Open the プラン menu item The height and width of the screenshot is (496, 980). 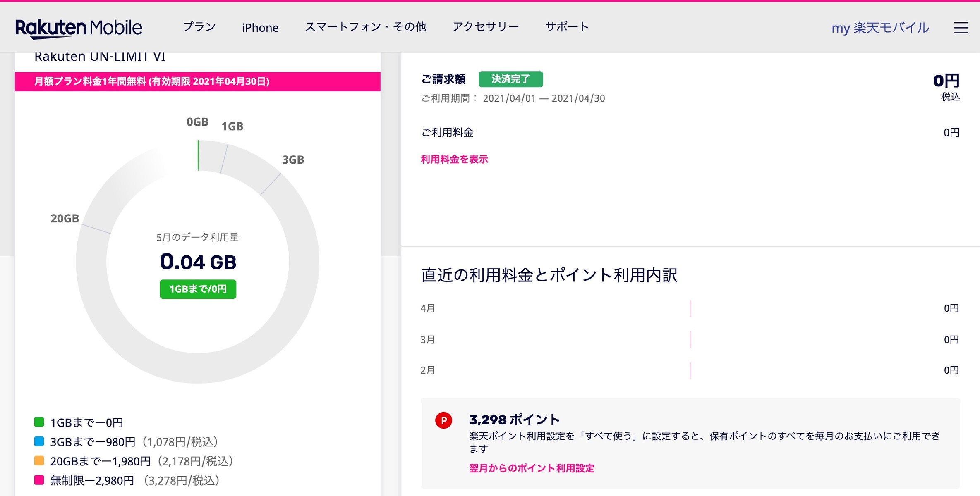pyautogui.click(x=199, y=27)
